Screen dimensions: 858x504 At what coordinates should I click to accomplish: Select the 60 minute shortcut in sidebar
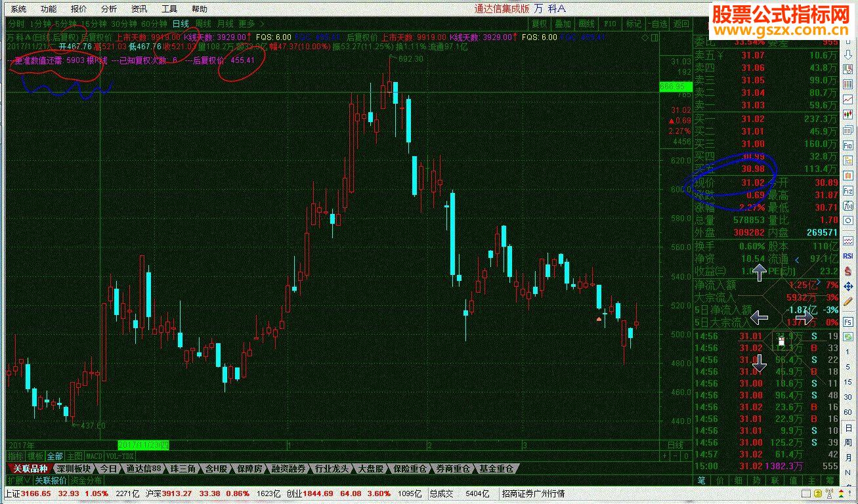coord(848,412)
